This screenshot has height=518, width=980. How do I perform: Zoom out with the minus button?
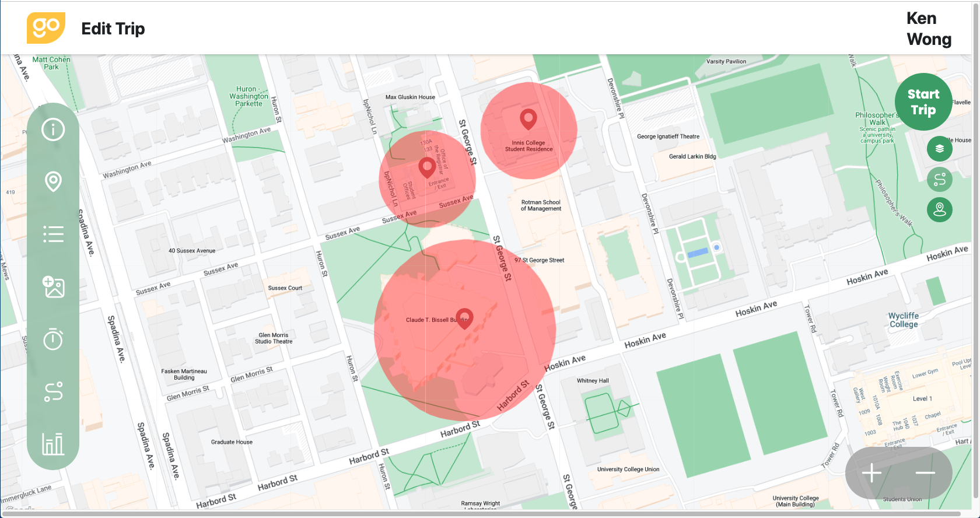coord(925,473)
